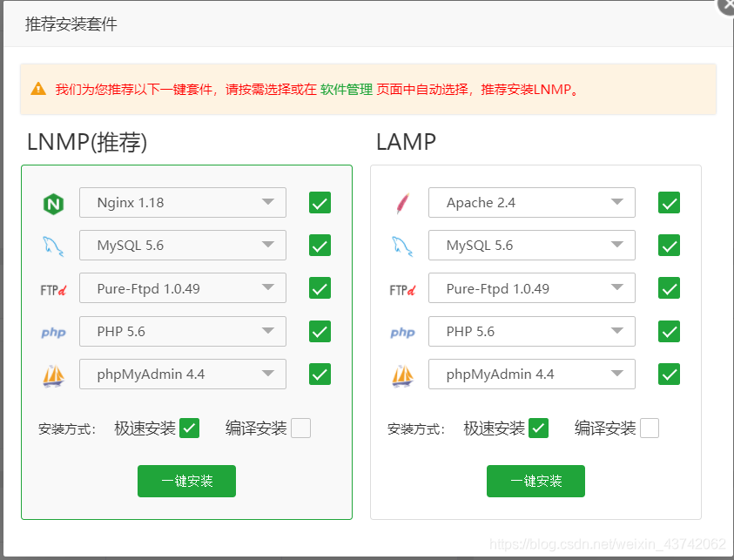Viewport: 734px width, 560px height.
Task: Click the LAMP heading
Action: click(x=406, y=142)
